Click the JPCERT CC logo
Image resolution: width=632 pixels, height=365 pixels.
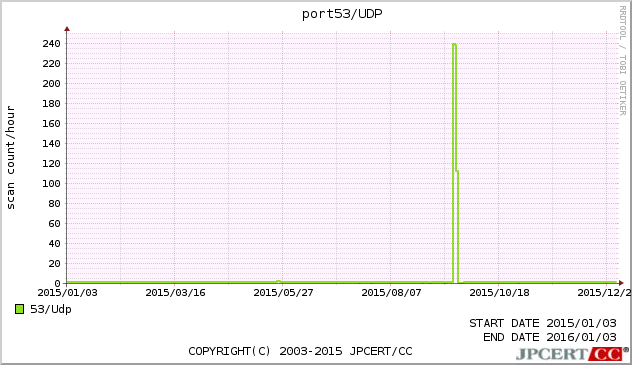(x=572, y=354)
